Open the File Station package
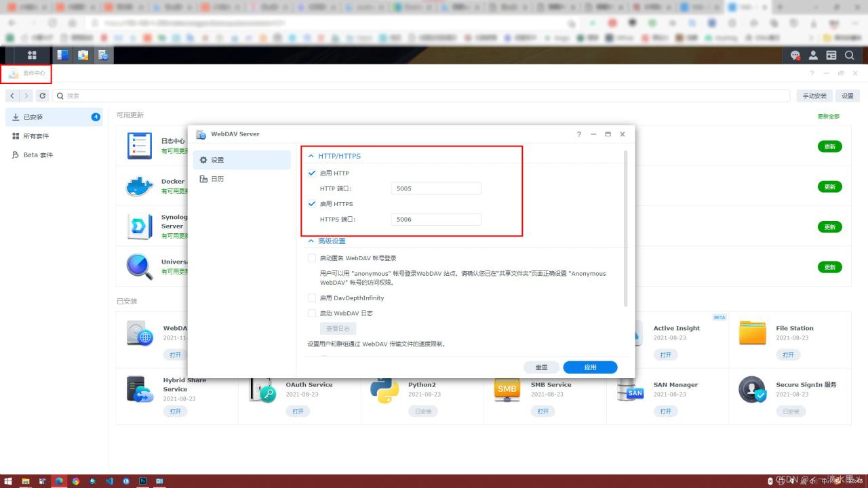 click(x=788, y=354)
